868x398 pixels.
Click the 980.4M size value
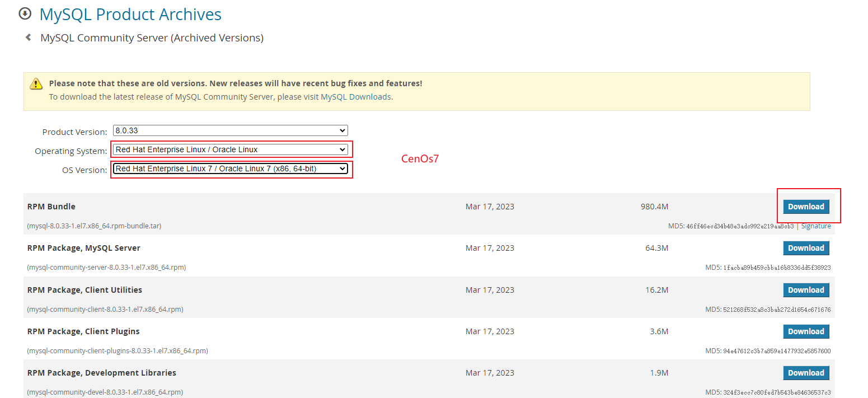[x=654, y=207]
